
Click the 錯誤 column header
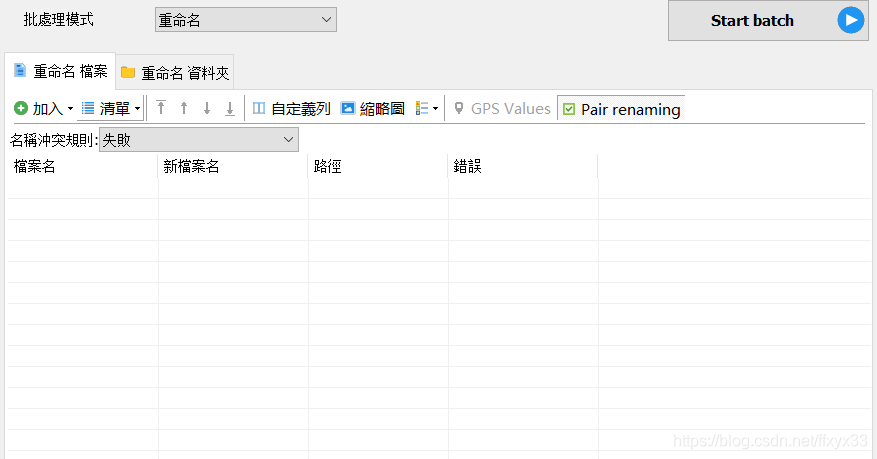click(x=523, y=166)
